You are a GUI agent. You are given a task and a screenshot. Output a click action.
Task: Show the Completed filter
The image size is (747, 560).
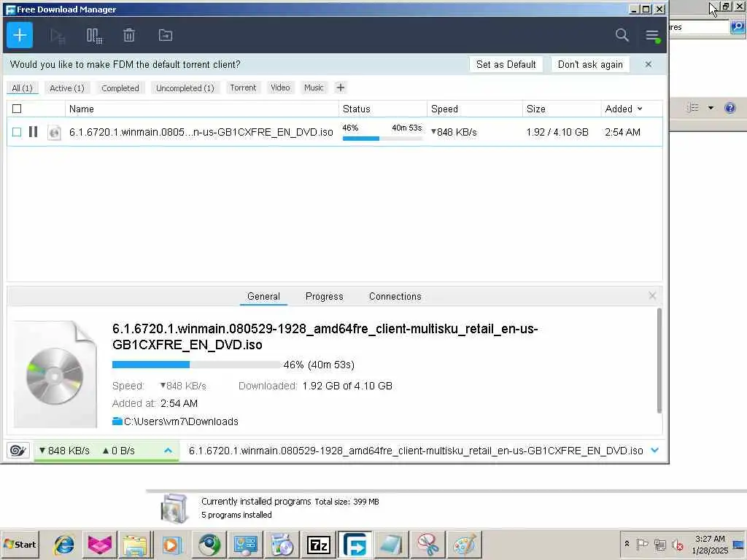pyautogui.click(x=120, y=88)
